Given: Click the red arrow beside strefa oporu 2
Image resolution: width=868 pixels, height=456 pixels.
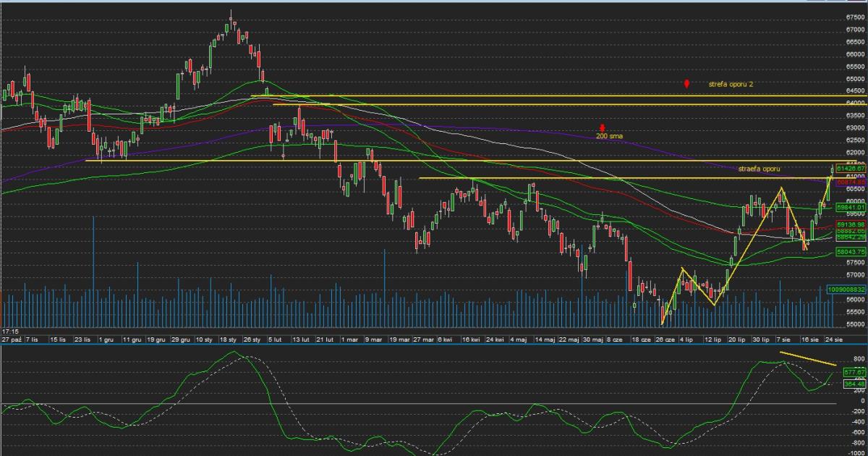Looking at the screenshot, I should click(686, 84).
